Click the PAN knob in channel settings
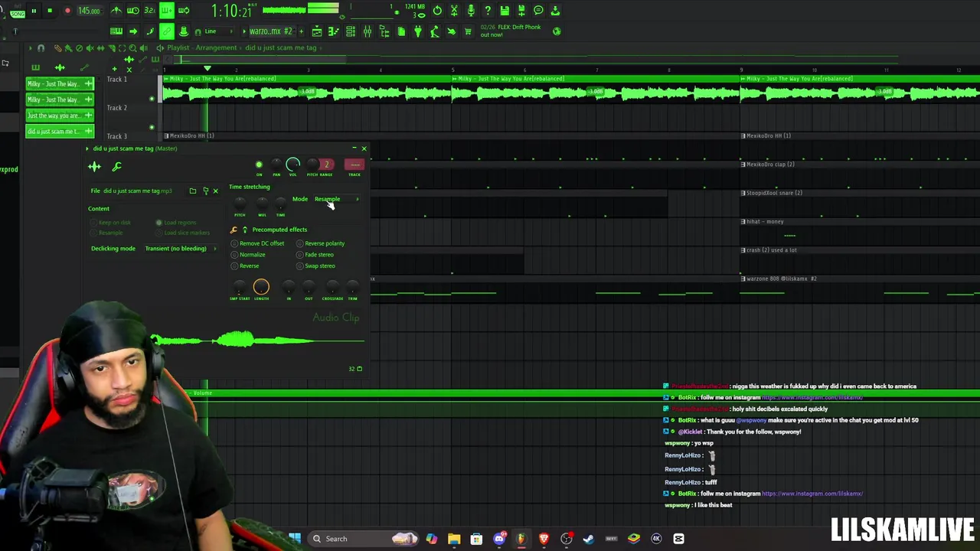 pos(276,165)
